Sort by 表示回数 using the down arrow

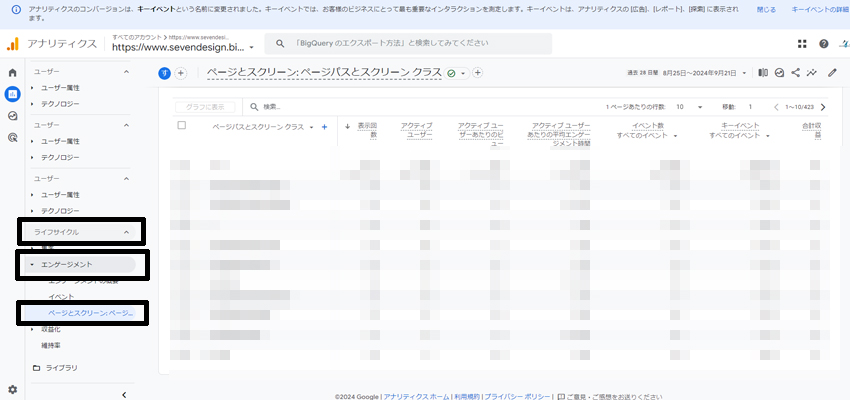click(348, 126)
